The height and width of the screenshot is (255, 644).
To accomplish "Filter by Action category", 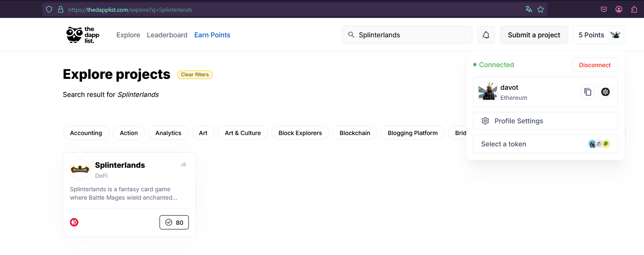I will tap(129, 133).
